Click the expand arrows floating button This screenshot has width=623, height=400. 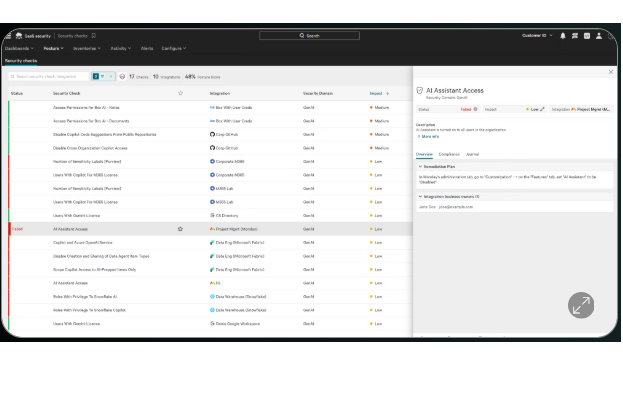581,305
